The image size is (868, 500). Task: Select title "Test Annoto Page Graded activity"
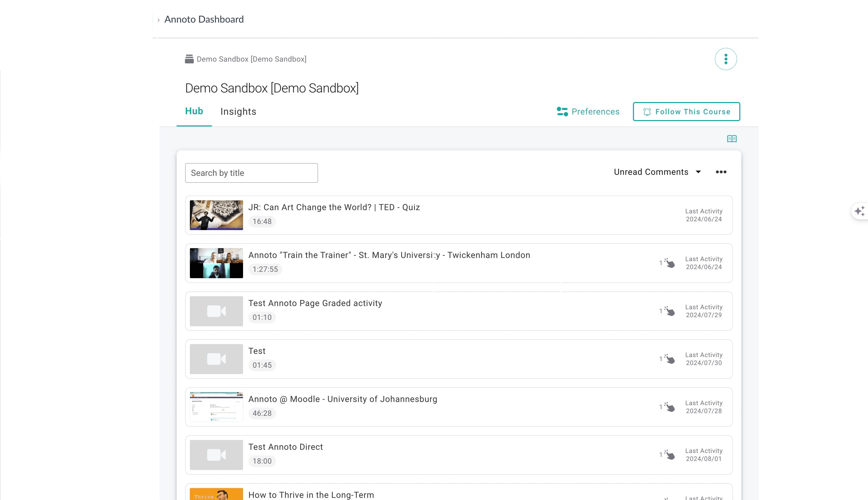(x=315, y=303)
